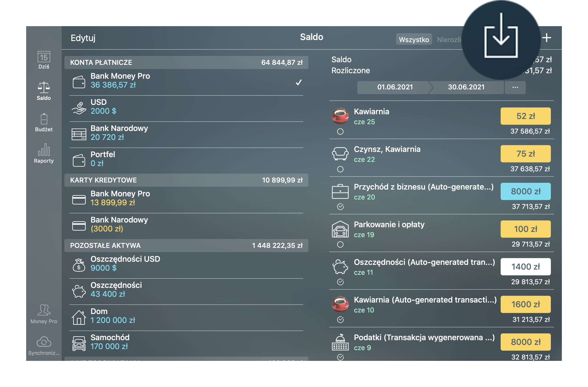Select the Samochód 170 000 zł asset
The width and height of the screenshot is (588, 387).
[186, 344]
